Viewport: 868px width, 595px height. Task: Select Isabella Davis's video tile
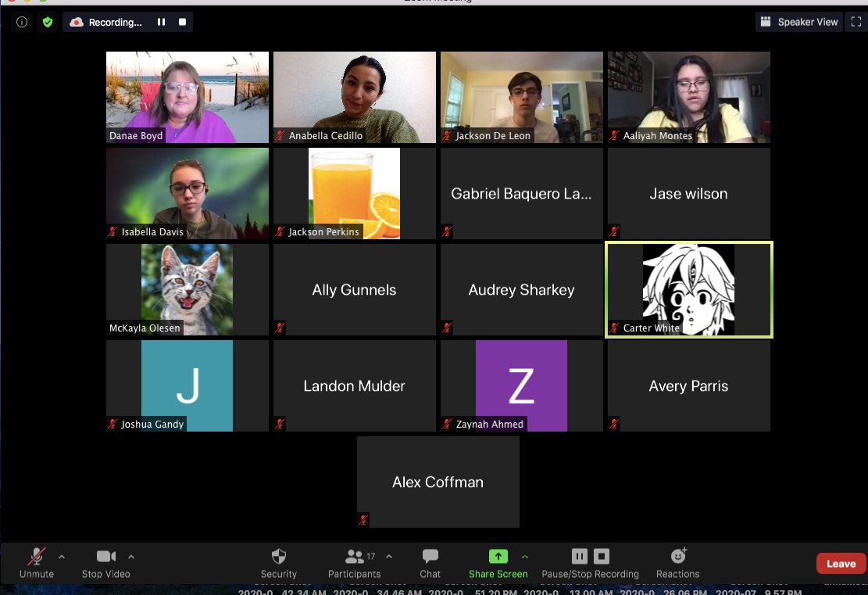point(187,193)
